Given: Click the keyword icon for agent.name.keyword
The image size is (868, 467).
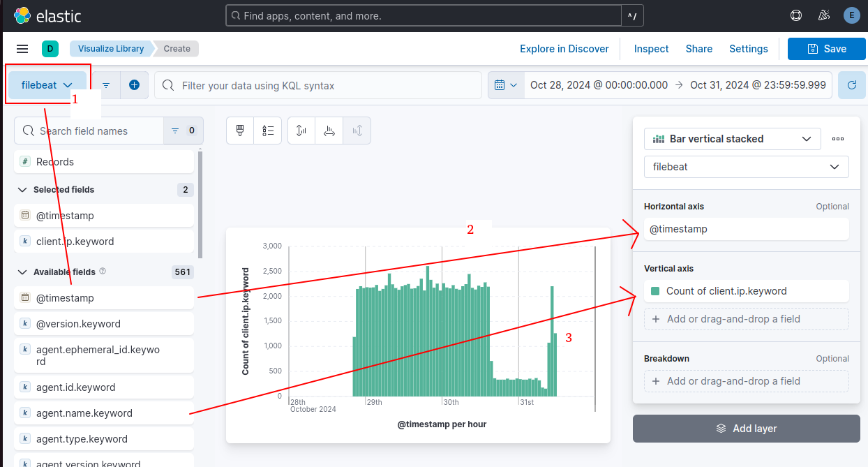Looking at the screenshot, I should click(25, 413).
